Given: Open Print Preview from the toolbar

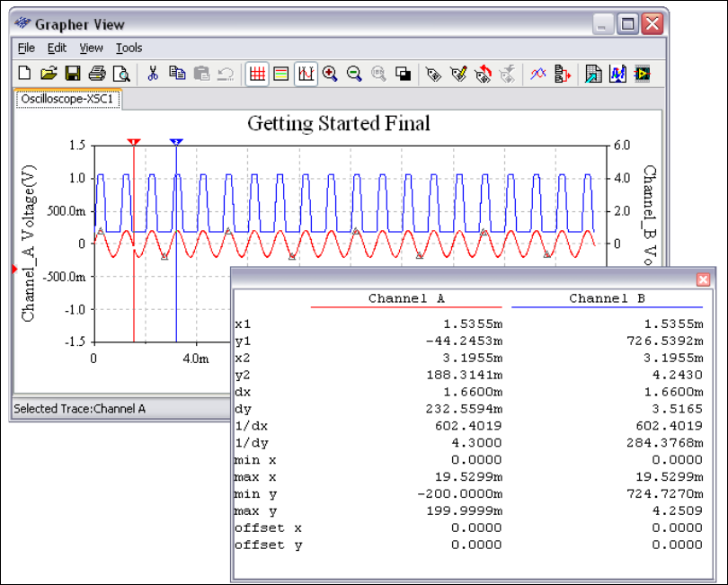Looking at the screenshot, I should click(x=120, y=74).
